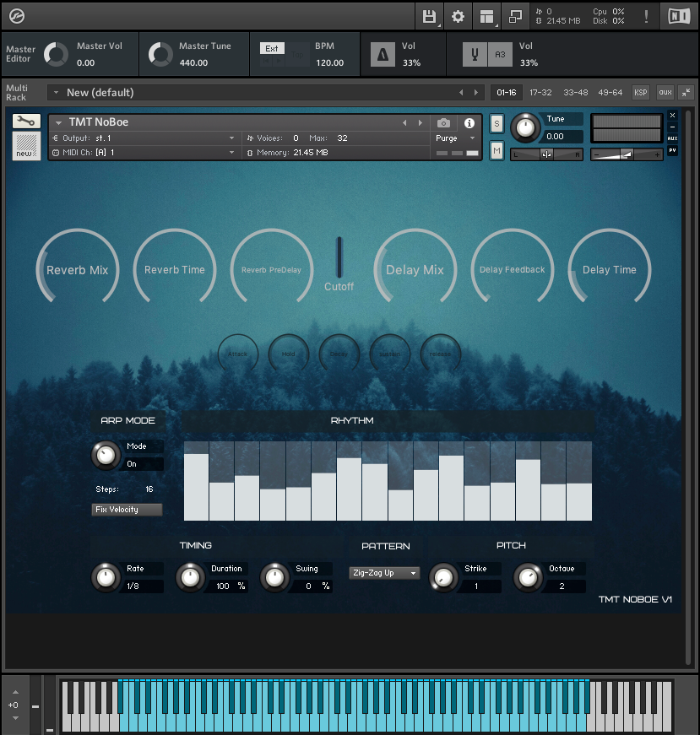This screenshot has width=700, height=735.
Task: Open instrument info via the i icon
Action: pos(469,123)
